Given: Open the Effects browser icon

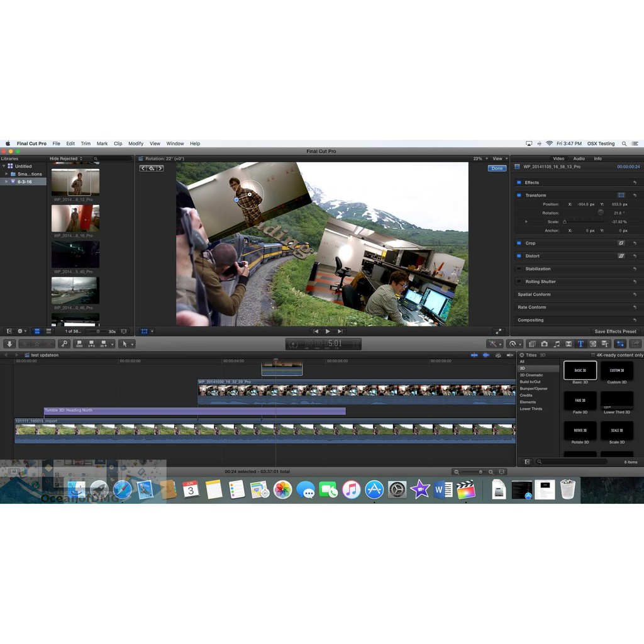Looking at the screenshot, I should tap(532, 344).
